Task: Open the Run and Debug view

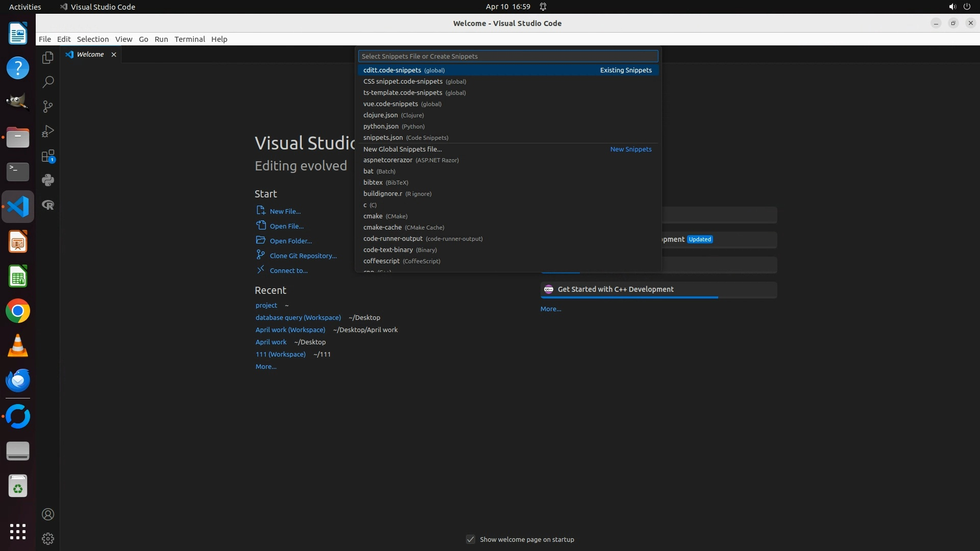Action: coord(48,131)
